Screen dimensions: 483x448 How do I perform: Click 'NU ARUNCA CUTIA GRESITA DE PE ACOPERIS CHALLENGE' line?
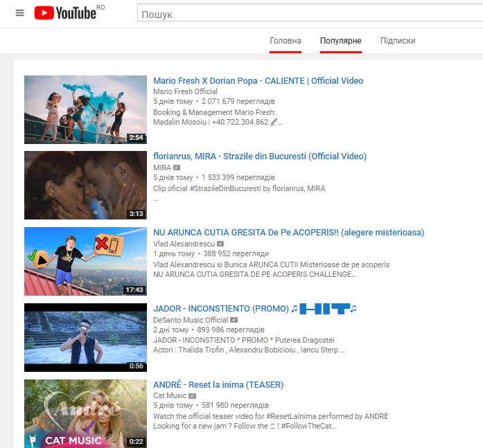pos(255,274)
